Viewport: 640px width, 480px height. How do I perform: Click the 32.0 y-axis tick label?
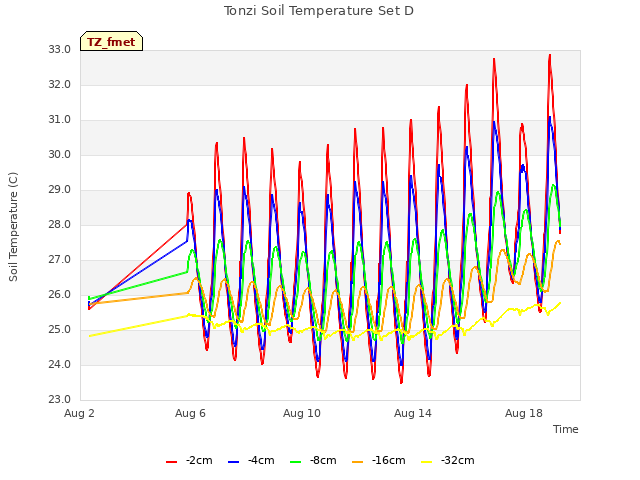pos(60,84)
